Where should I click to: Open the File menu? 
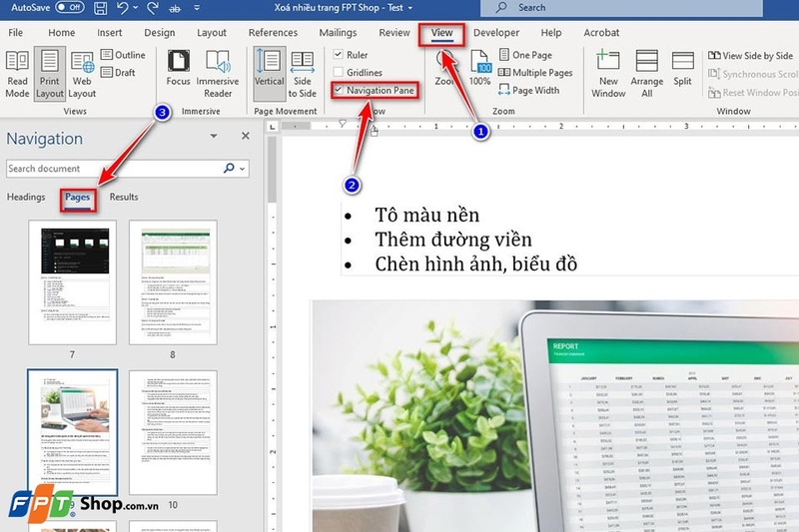(15, 33)
